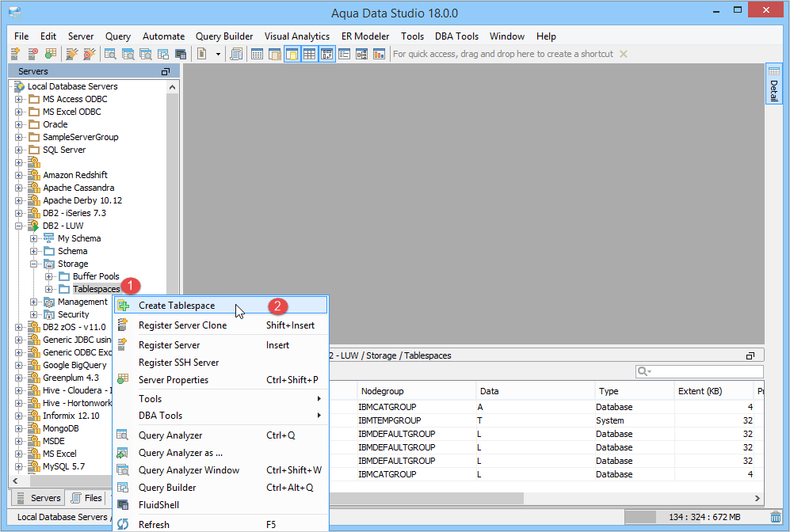This screenshot has height=532, width=790.
Task: Collapse the DB2 - LUW server node
Action: click(19, 226)
